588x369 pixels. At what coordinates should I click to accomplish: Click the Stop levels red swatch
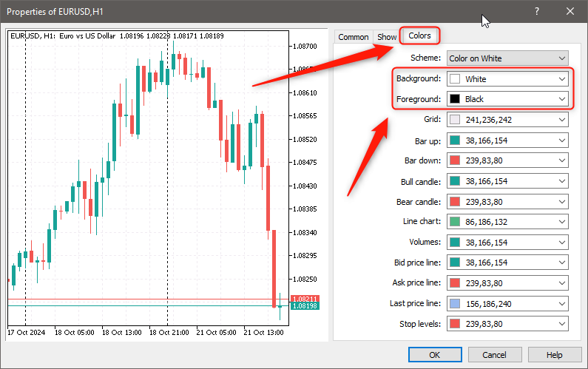455,324
